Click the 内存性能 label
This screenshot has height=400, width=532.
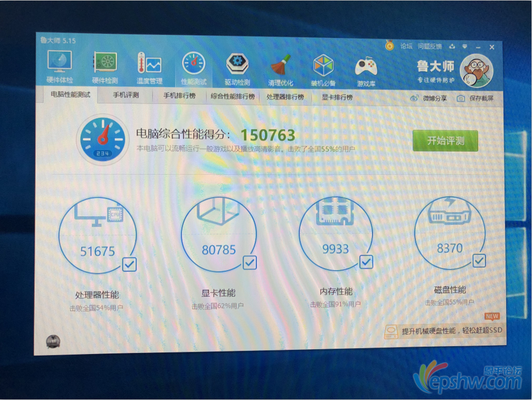point(336,291)
